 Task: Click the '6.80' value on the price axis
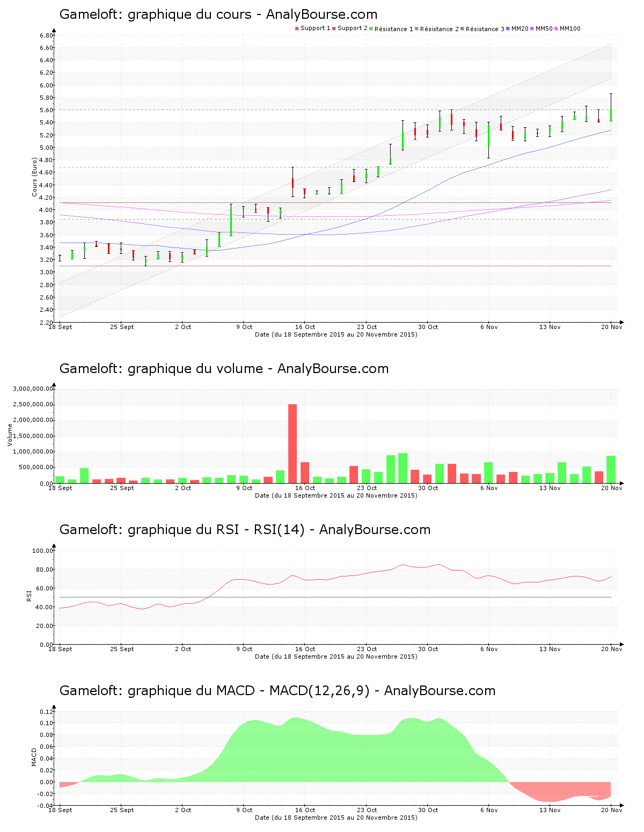[46, 35]
